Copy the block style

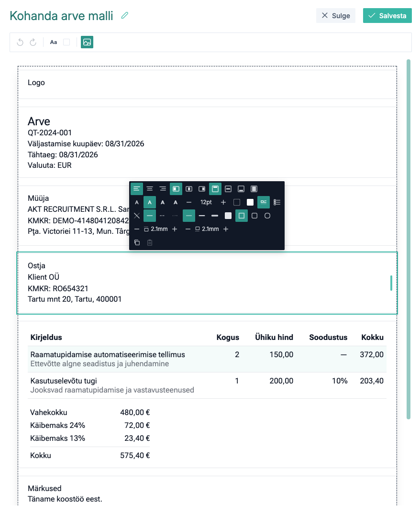pos(137,242)
